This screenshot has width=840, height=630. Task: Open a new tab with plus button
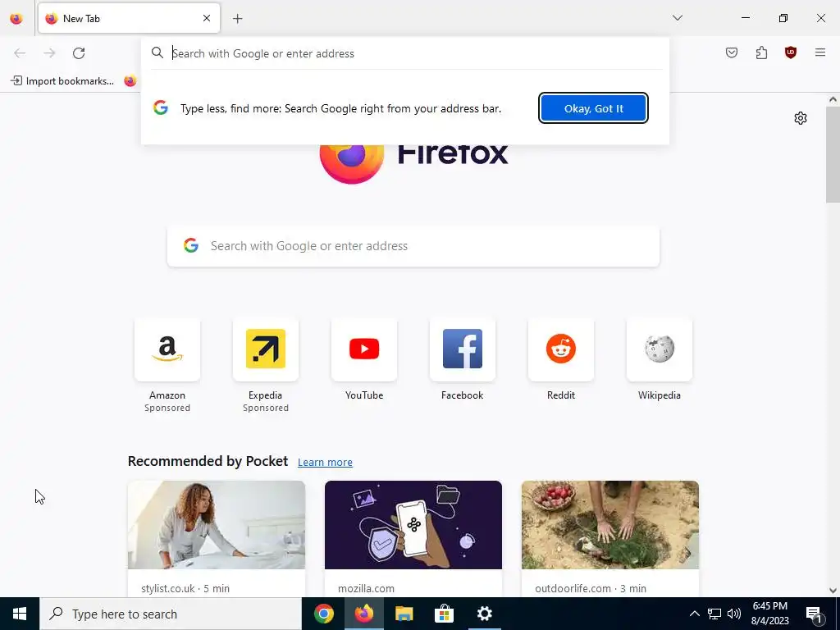[238, 19]
